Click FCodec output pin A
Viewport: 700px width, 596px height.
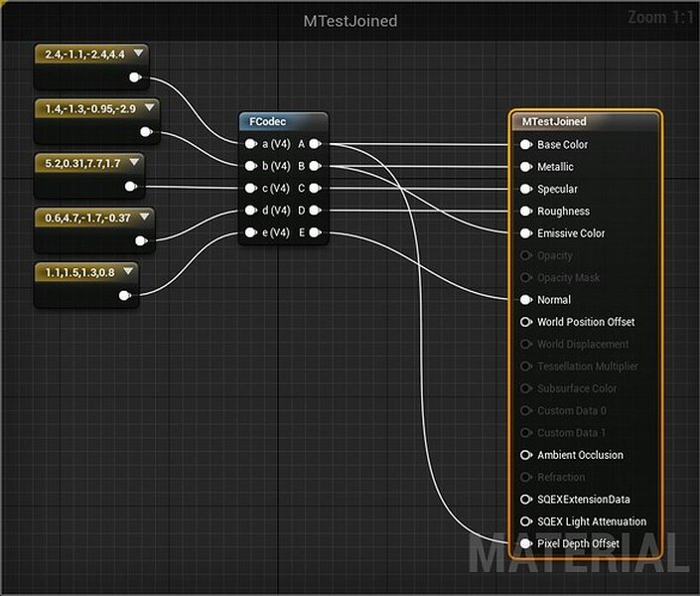[x=315, y=144]
